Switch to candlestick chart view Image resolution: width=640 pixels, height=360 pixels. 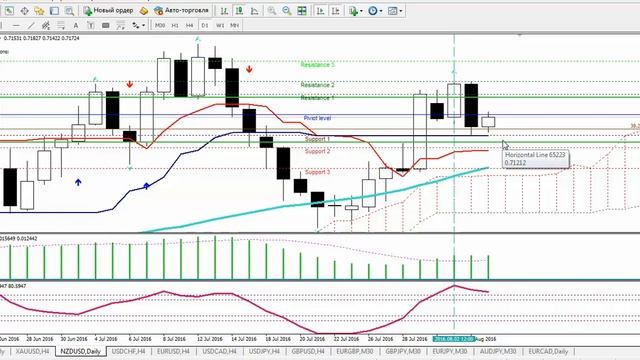click(239, 11)
